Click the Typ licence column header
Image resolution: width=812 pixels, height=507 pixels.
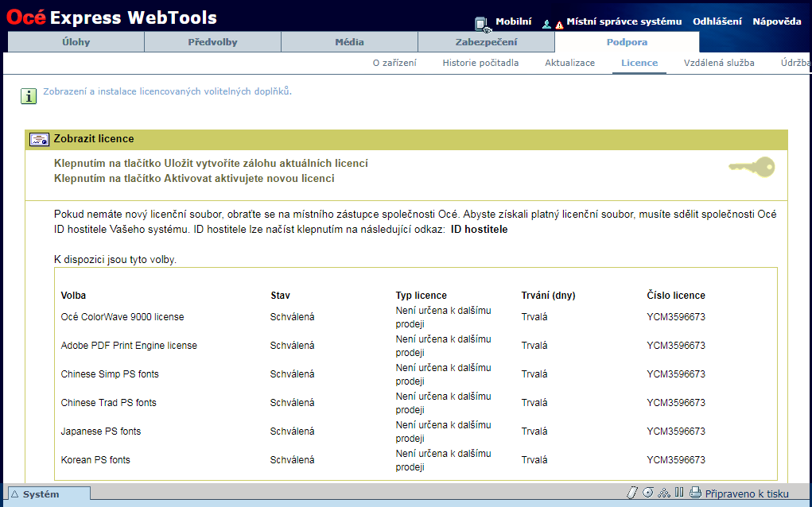click(x=421, y=296)
